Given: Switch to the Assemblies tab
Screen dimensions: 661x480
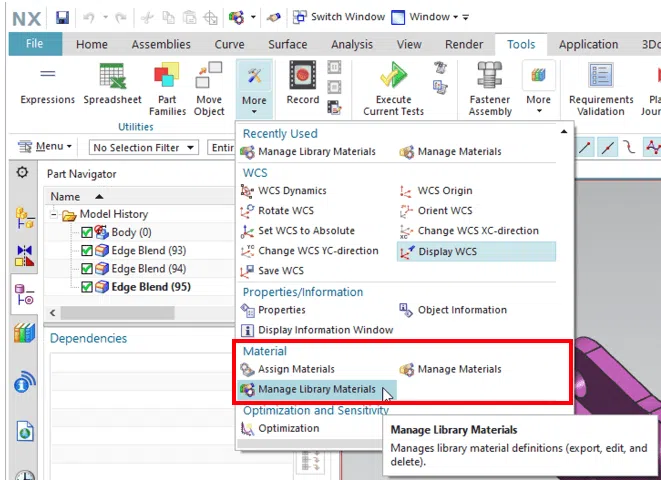Looking at the screenshot, I should 161,44.
